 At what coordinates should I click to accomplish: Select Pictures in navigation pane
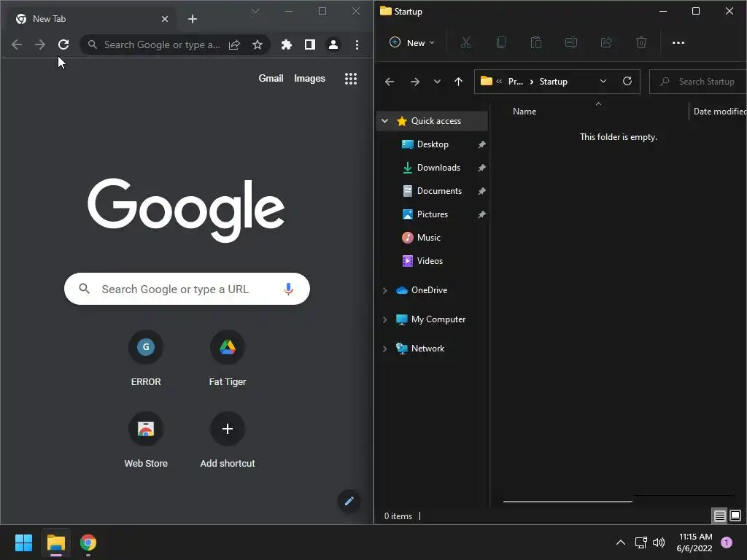(432, 214)
